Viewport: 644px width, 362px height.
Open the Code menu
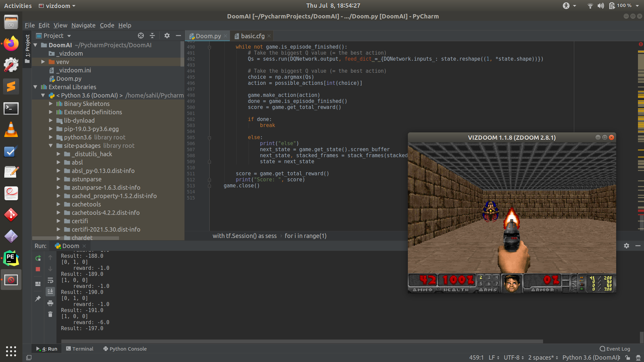[x=107, y=25]
